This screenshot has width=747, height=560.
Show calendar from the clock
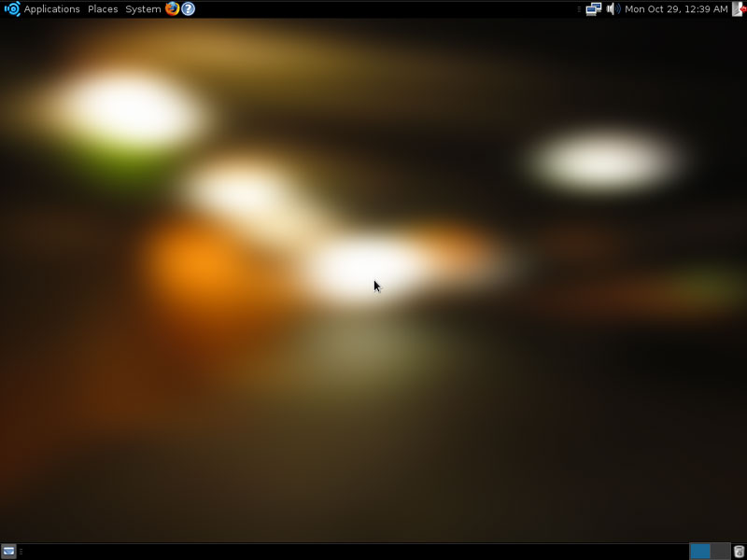click(x=676, y=9)
